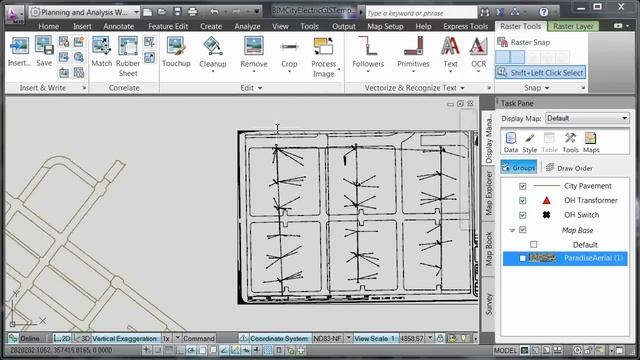Activate the Touchup tool

[x=176, y=46]
